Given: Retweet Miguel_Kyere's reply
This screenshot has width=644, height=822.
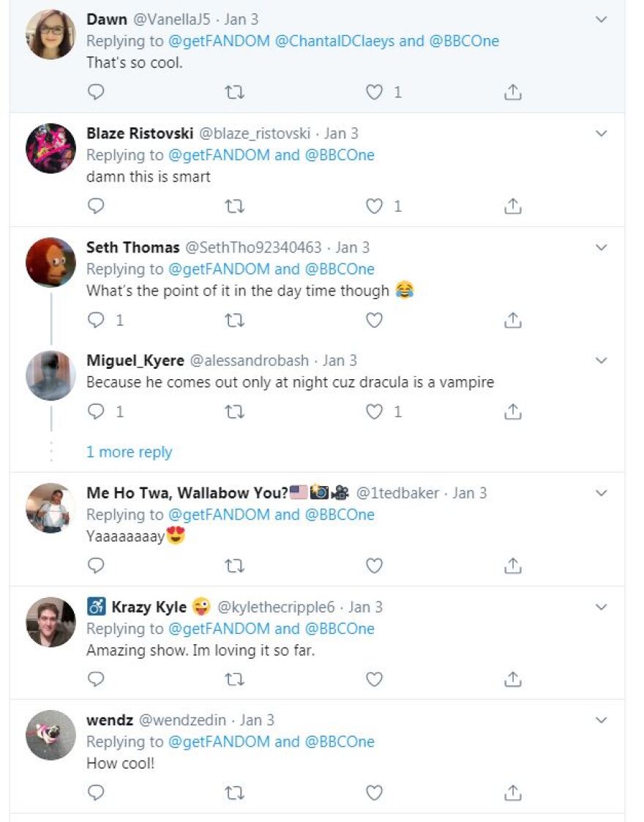Looking at the screenshot, I should coord(234,412).
